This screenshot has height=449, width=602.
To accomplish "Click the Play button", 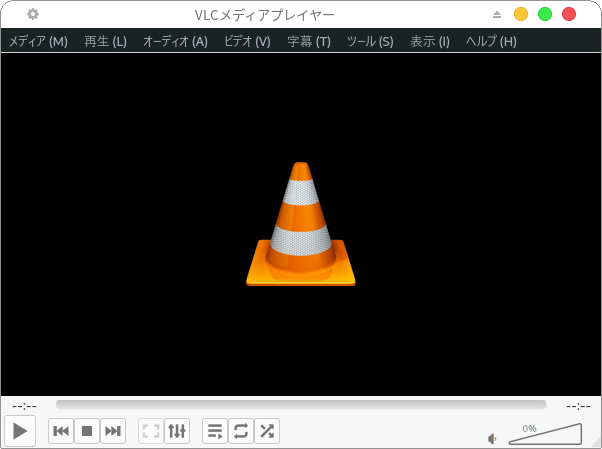I will (x=20, y=431).
